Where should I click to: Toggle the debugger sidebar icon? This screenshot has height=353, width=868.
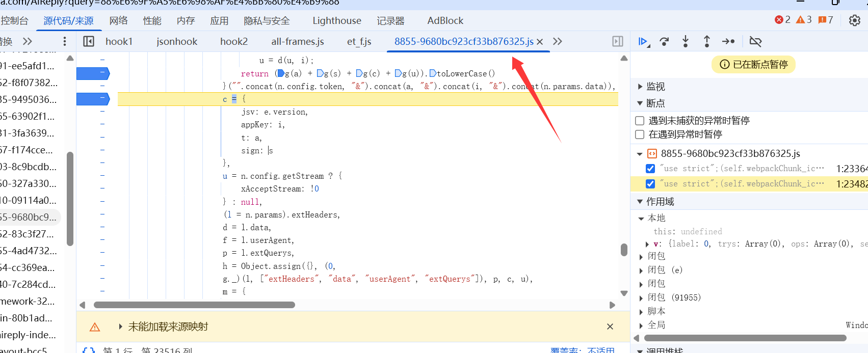tap(618, 41)
